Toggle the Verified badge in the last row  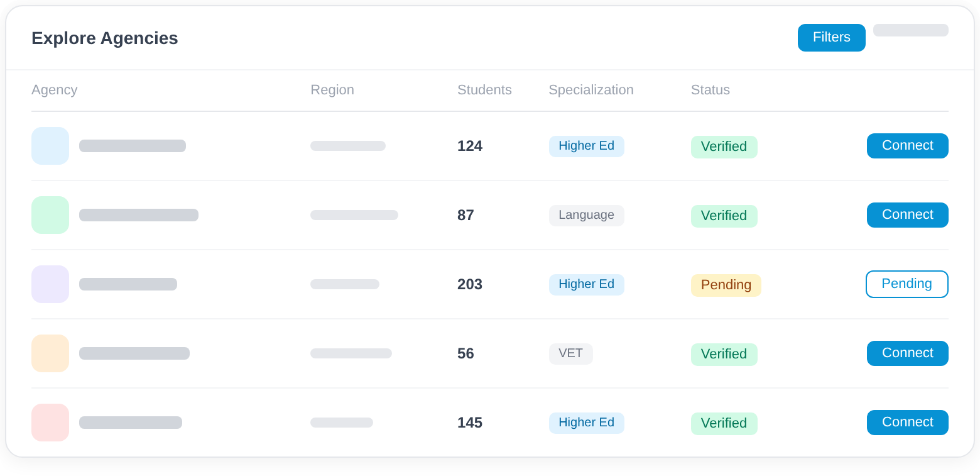point(724,423)
